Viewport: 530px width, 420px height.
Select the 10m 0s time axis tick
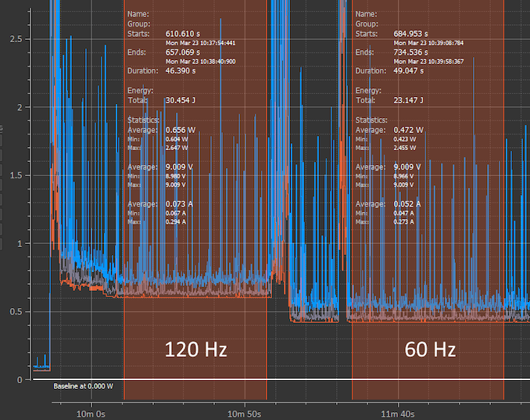pyautogui.click(x=89, y=411)
